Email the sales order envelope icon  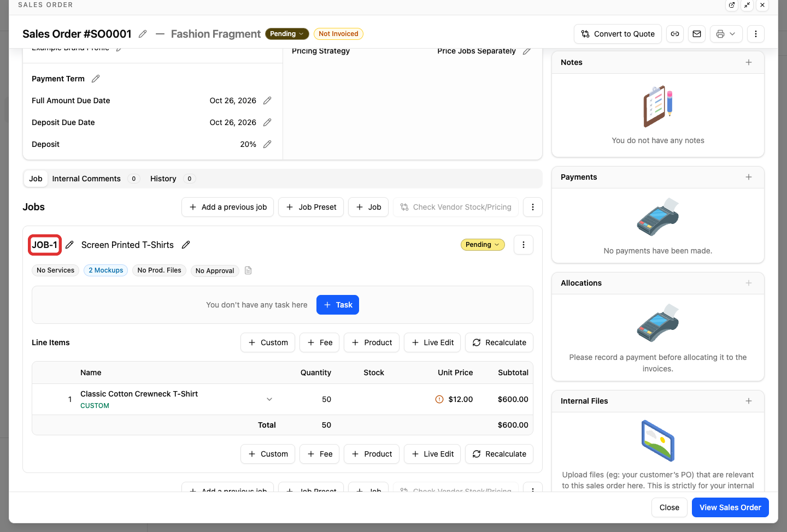pyautogui.click(x=697, y=34)
